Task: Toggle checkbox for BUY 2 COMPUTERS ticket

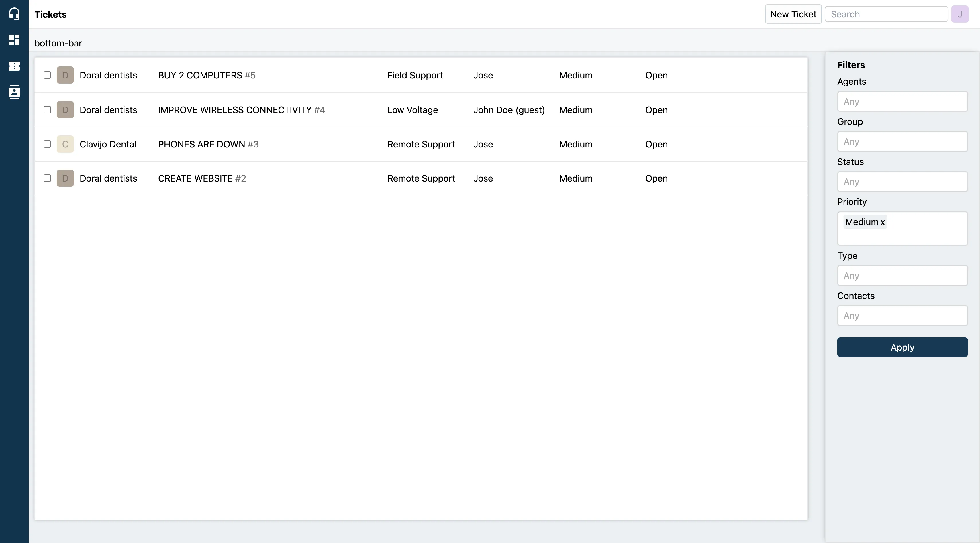Action: [x=48, y=74]
